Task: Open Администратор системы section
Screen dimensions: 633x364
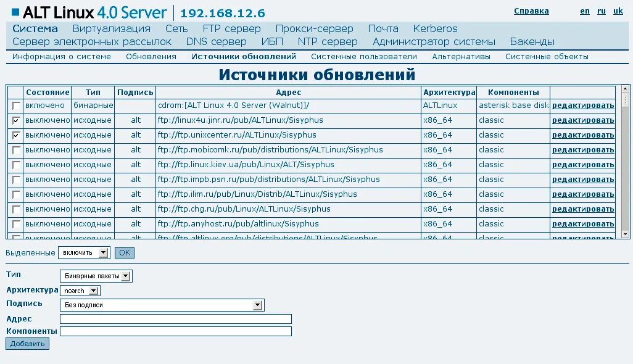Action: [434, 41]
